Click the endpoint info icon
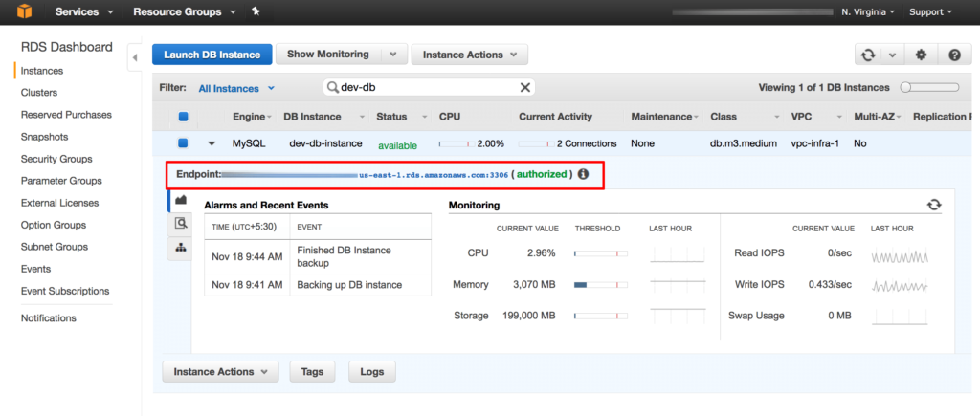Image resolution: width=980 pixels, height=416 pixels. (583, 174)
